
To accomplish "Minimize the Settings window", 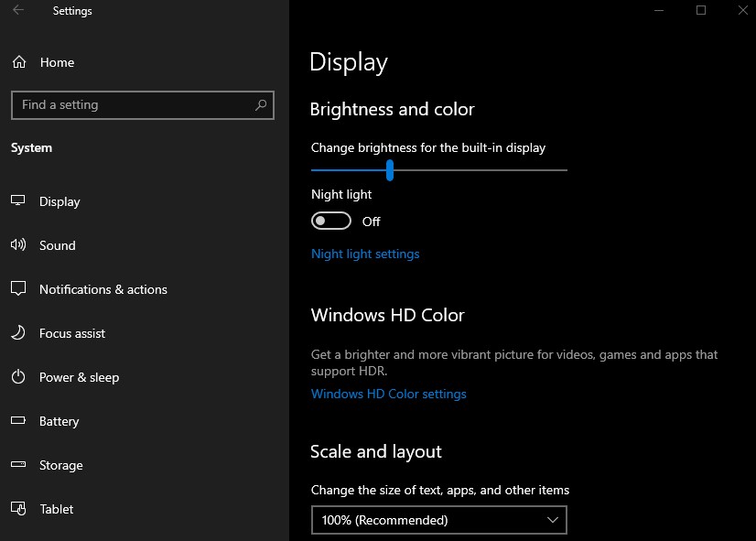I will coord(659,10).
